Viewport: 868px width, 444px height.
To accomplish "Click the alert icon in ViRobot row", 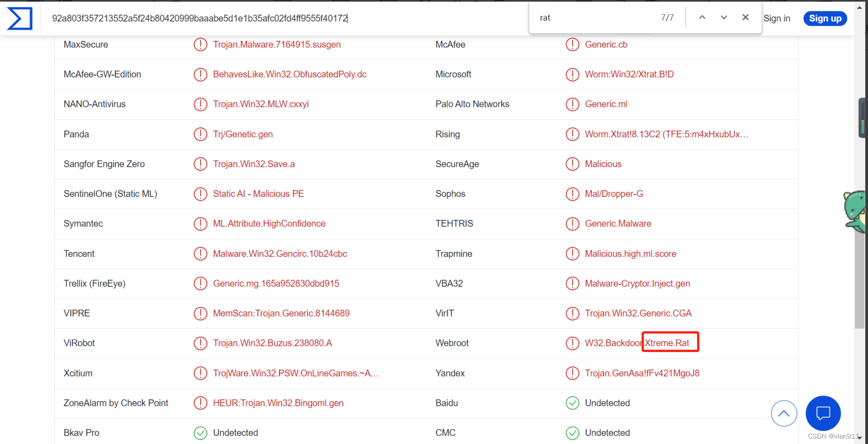I will [x=201, y=343].
